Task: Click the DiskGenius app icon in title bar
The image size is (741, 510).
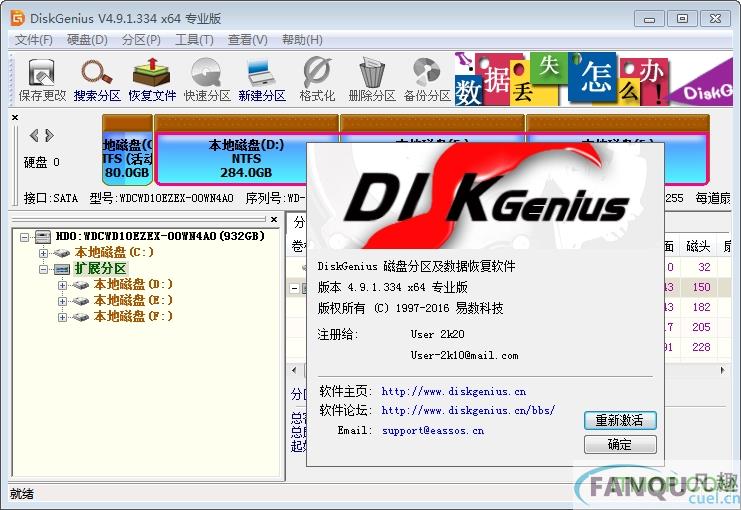Action: point(17,18)
